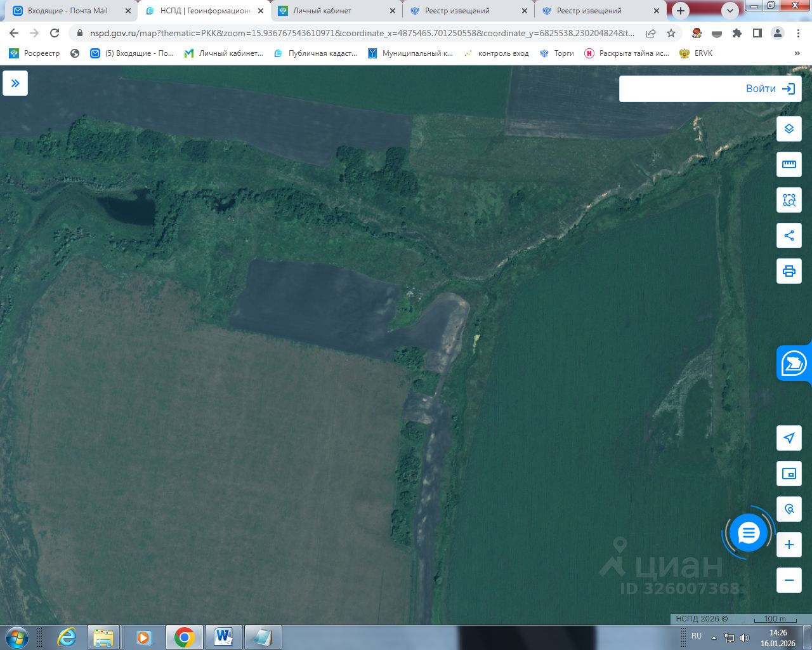The height and width of the screenshot is (650, 812).
Task: Open a new browser tab
Action: pos(681,11)
